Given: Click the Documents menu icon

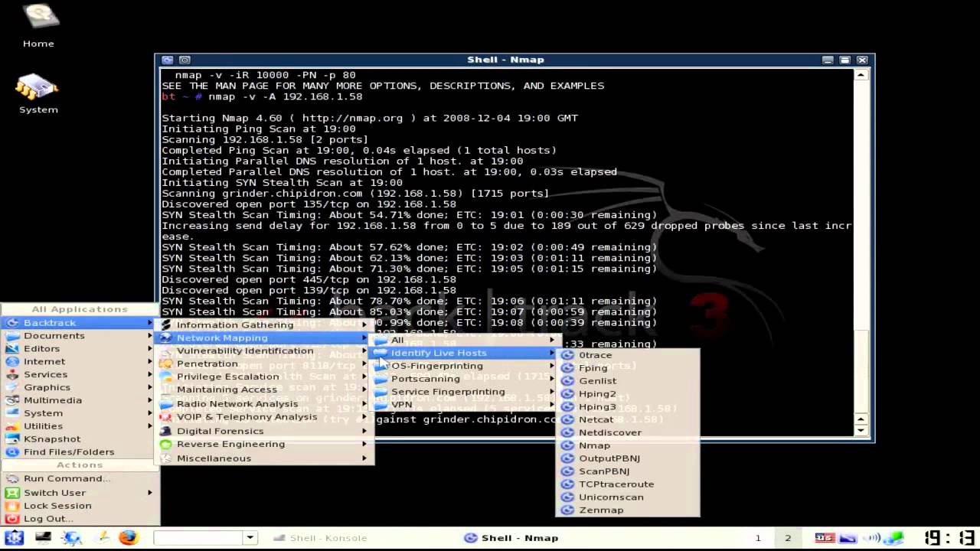Looking at the screenshot, I should pos(11,336).
